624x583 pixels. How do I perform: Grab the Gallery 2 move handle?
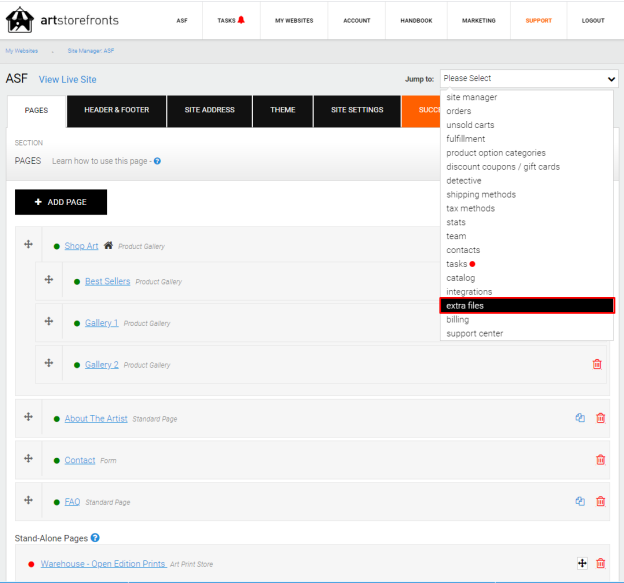(49, 363)
